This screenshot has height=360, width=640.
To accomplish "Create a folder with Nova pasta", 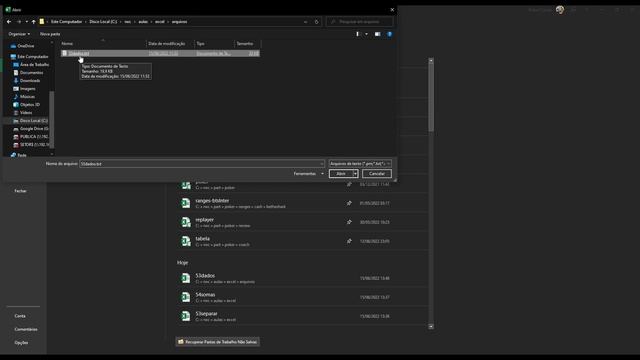I will [x=50, y=34].
